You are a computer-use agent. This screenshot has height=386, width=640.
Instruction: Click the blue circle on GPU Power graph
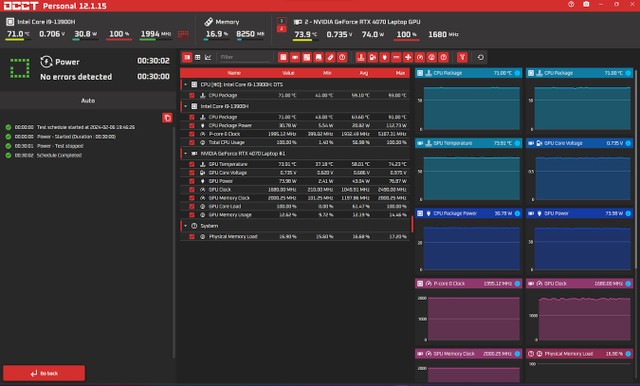coord(628,213)
